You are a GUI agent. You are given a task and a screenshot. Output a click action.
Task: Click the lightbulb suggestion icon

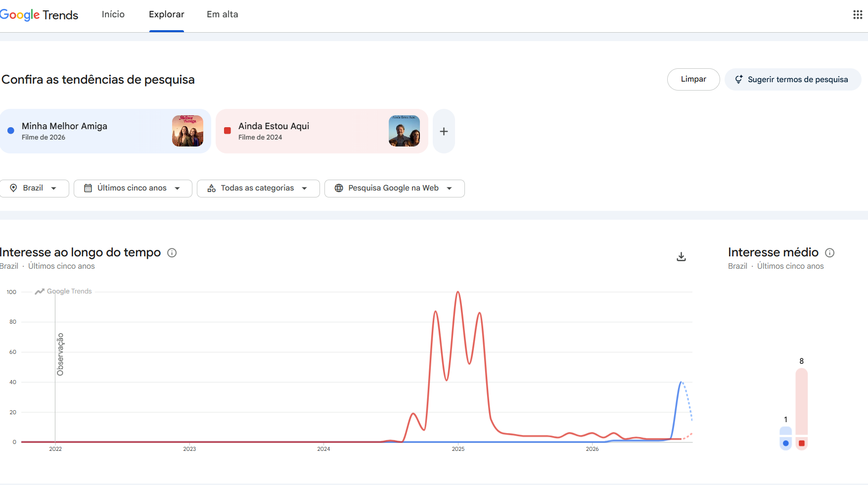click(739, 79)
